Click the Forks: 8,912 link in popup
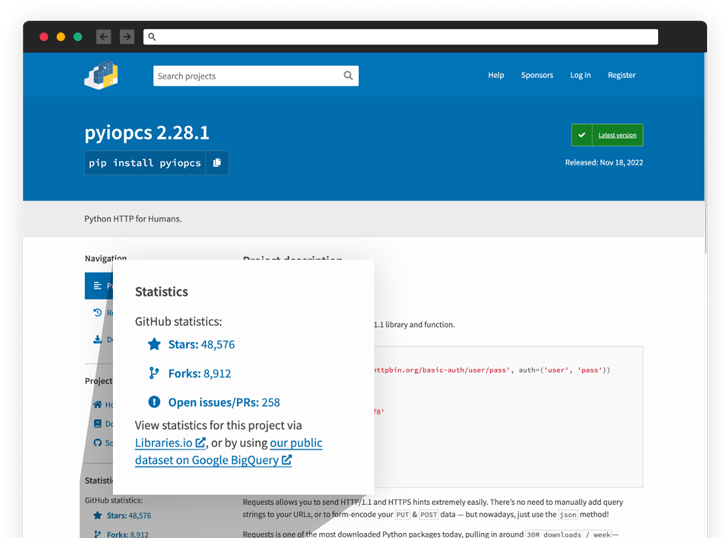The image size is (728, 538). coord(199,373)
